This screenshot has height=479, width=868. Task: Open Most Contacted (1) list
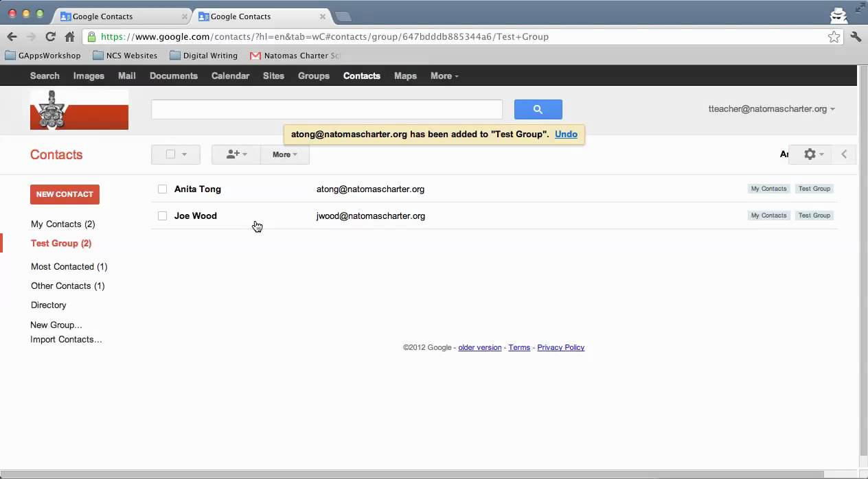click(x=69, y=266)
